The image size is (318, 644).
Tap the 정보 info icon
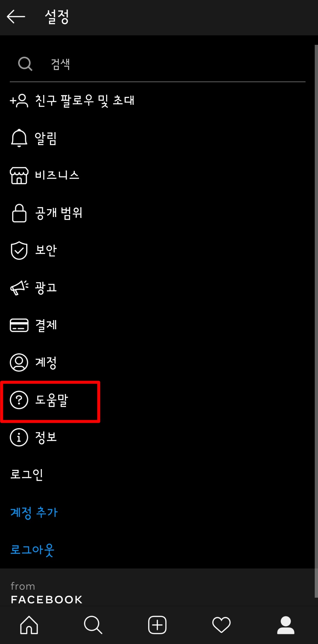pos(19,437)
